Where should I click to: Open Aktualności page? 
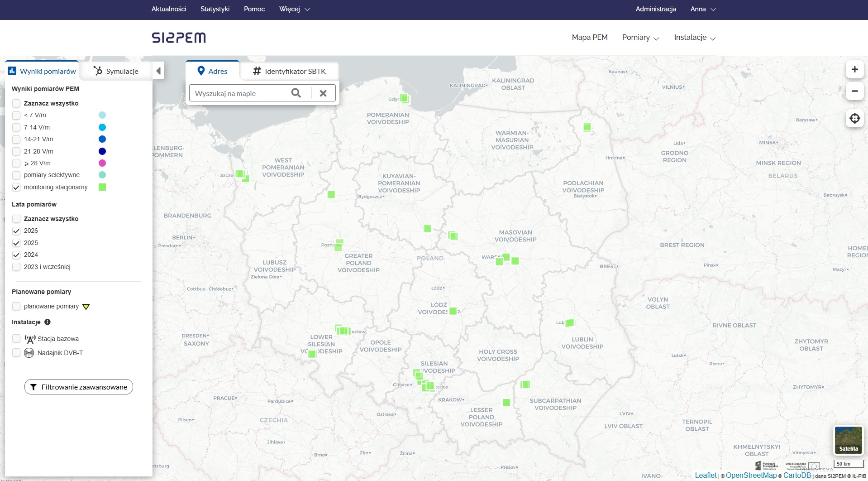coord(169,9)
